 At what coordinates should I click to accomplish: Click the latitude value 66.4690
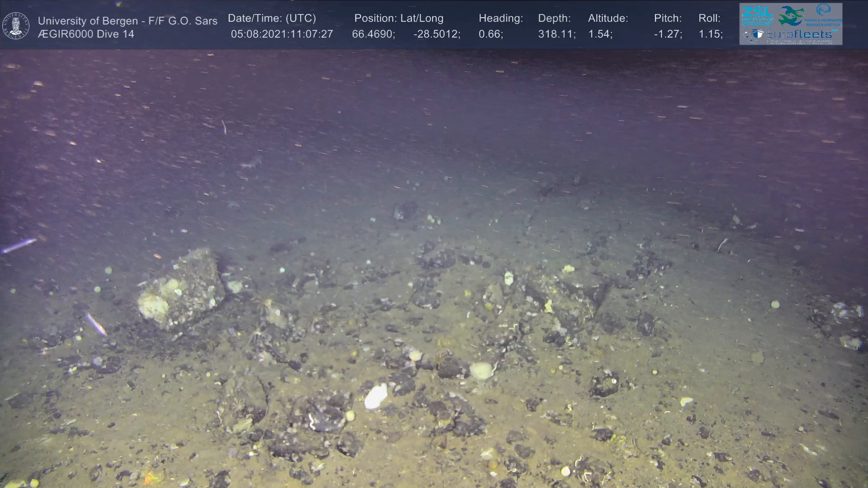tap(373, 34)
